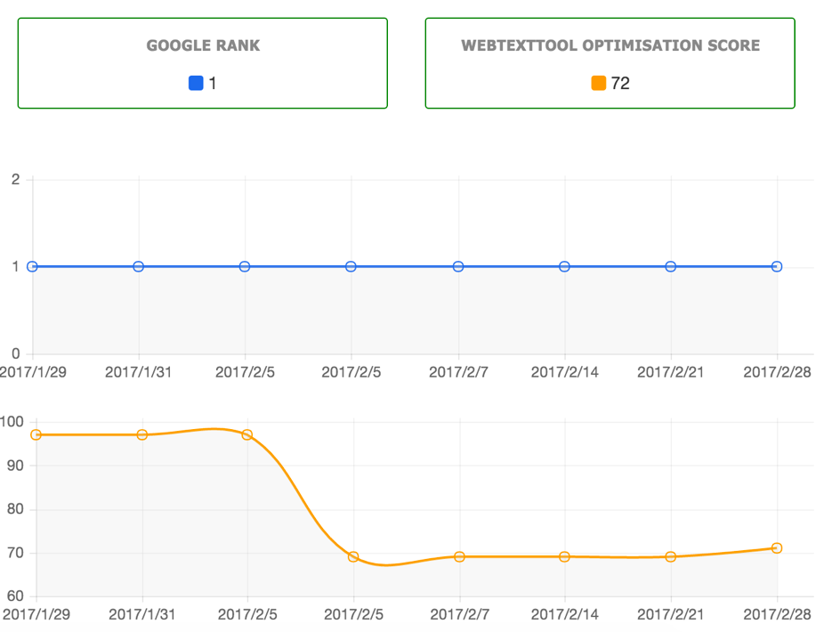
Task: Click the orange 2017/2/5 point near score 69
Action: tap(353, 556)
